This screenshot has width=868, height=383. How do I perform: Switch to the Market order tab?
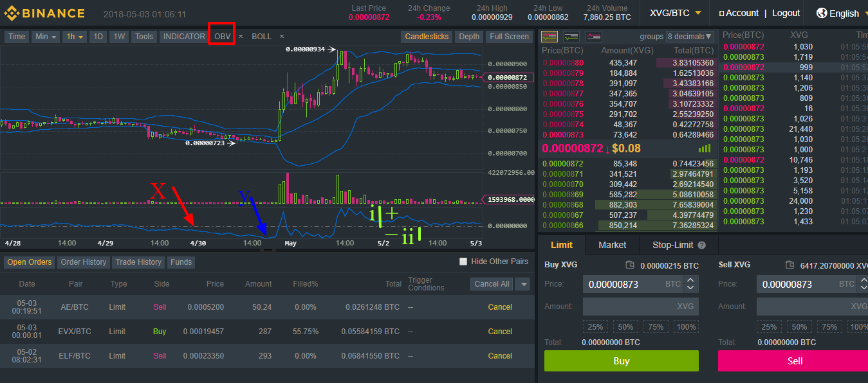[613, 245]
